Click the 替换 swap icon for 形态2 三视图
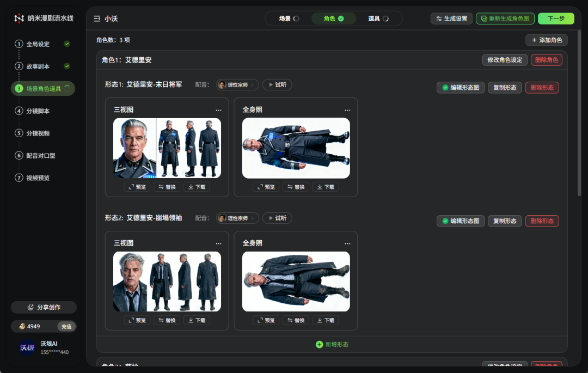The height and width of the screenshot is (373, 588). [x=160, y=320]
